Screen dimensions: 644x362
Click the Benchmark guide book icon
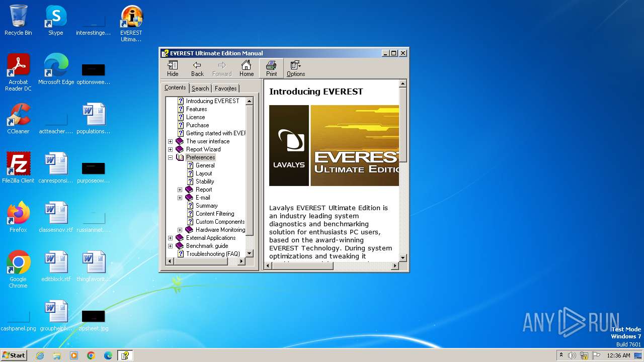pyautogui.click(x=180, y=246)
